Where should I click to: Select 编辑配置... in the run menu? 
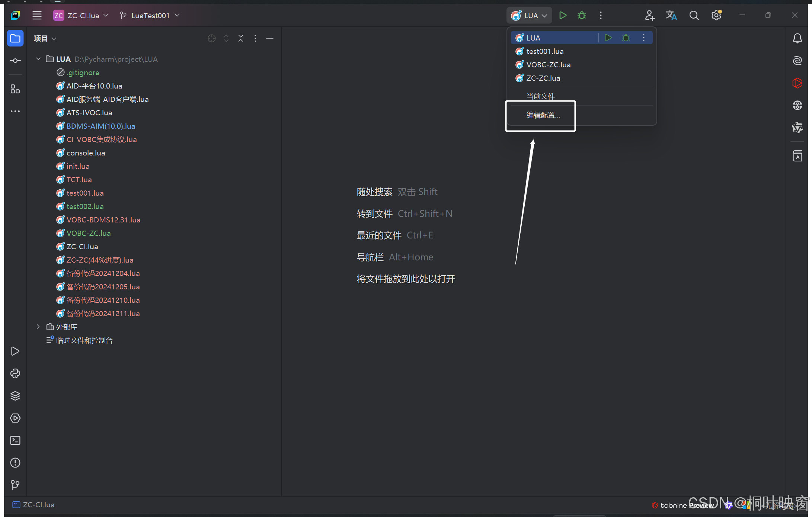point(543,115)
